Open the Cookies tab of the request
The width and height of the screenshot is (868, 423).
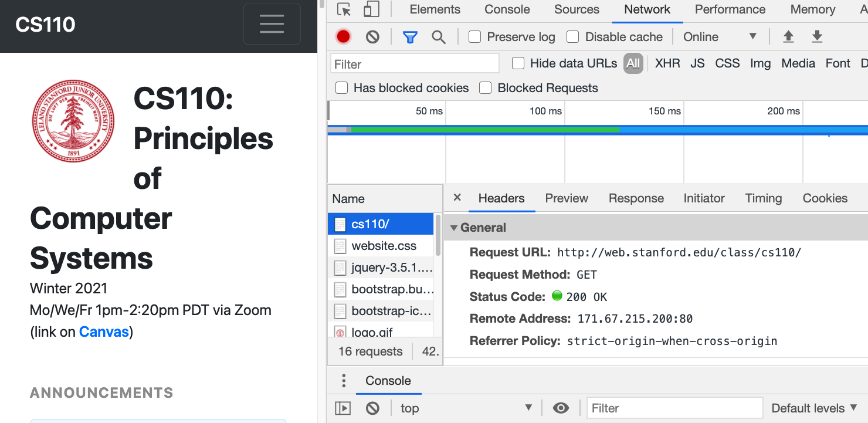click(825, 198)
